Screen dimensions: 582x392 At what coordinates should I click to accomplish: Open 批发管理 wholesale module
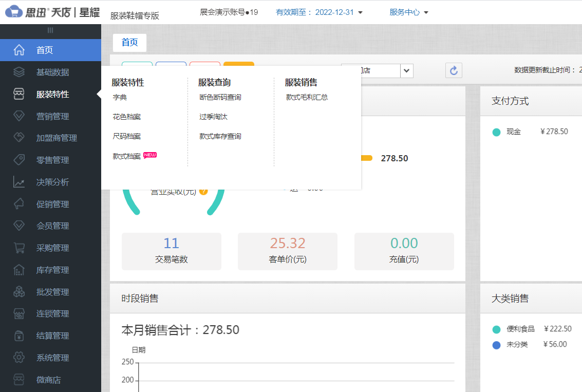click(19, 292)
